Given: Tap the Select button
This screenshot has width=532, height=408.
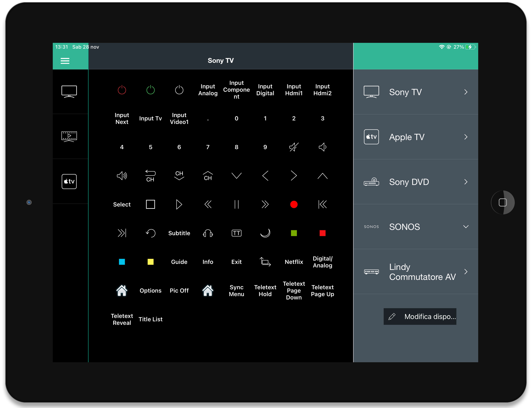Looking at the screenshot, I should click(122, 204).
